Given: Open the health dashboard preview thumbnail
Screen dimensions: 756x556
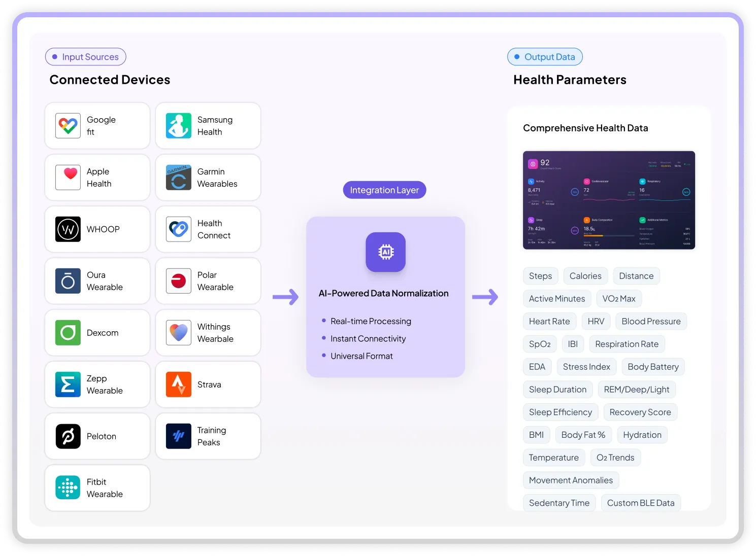Looking at the screenshot, I should [x=609, y=200].
